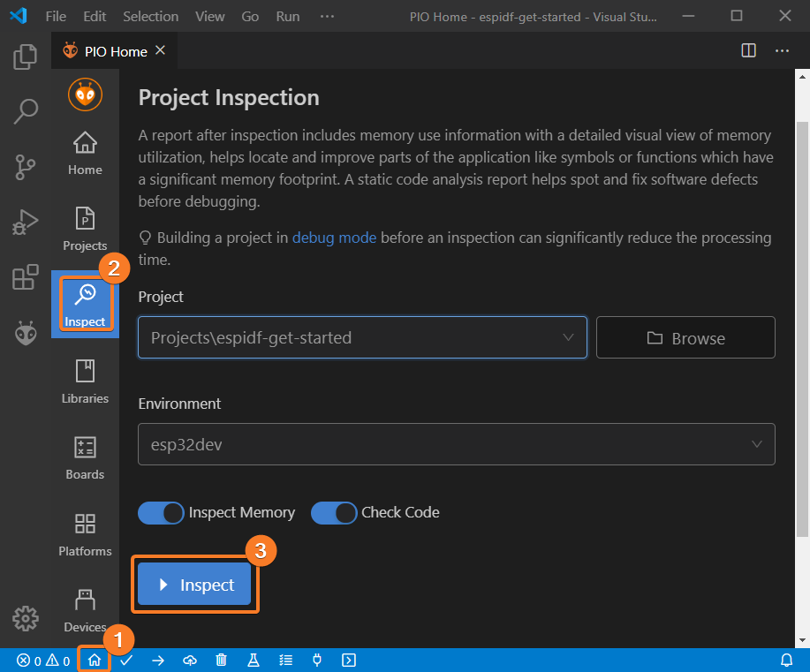This screenshot has width=810, height=672.
Task: Open the Extensions view
Action: [x=25, y=277]
